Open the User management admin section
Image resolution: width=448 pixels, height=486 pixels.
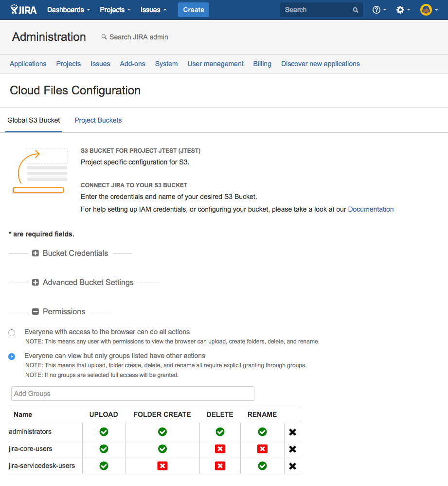click(215, 64)
